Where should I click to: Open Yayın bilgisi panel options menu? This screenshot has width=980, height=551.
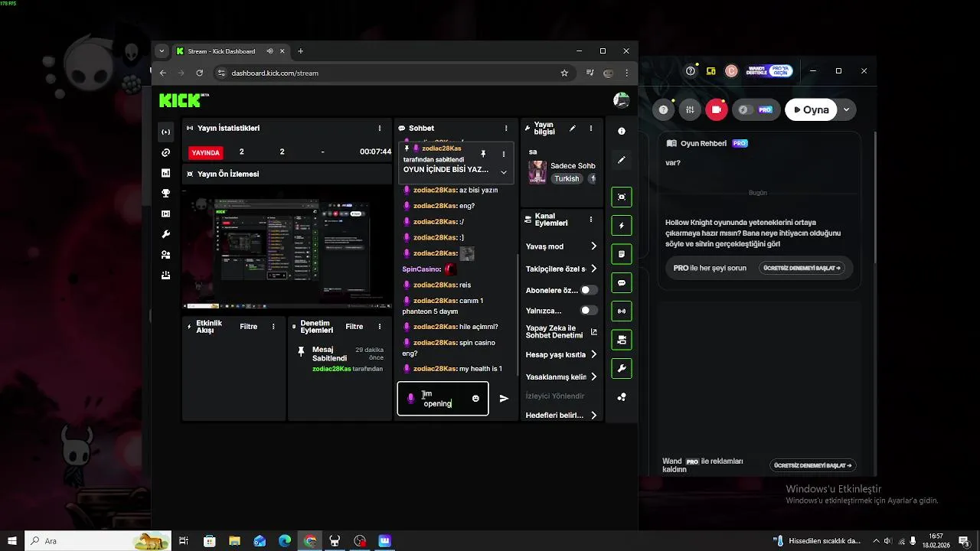(591, 129)
